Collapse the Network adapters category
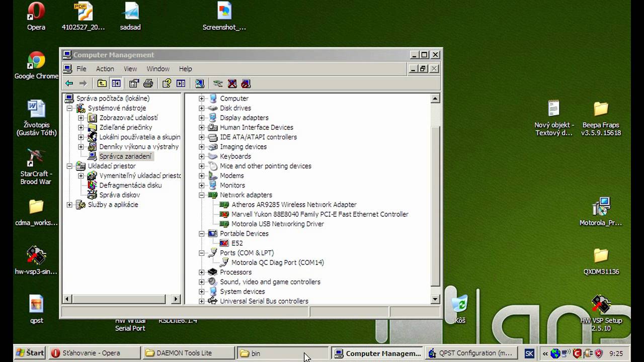644x362 pixels. pos(202,195)
